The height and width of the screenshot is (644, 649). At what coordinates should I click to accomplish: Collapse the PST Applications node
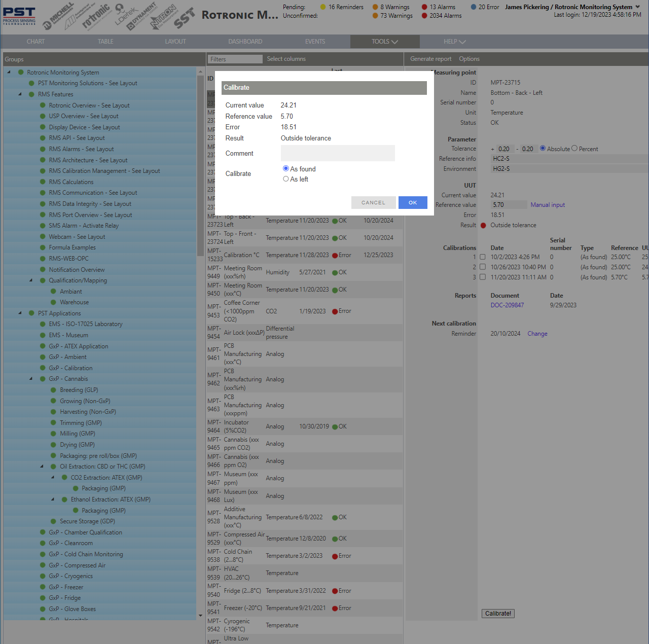[x=20, y=313]
